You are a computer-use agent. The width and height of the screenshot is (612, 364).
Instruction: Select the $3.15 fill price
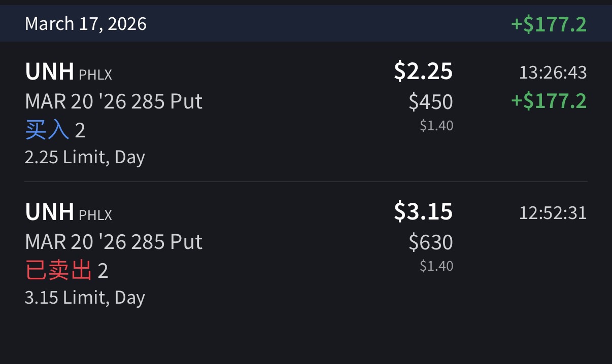[x=423, y=211]
